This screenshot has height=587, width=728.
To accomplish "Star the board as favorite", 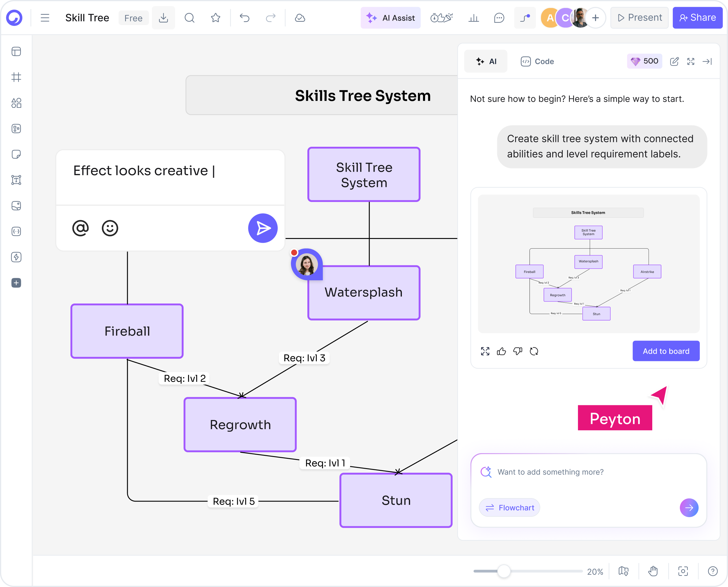I will pyautogui.click(x=216, y=18).
